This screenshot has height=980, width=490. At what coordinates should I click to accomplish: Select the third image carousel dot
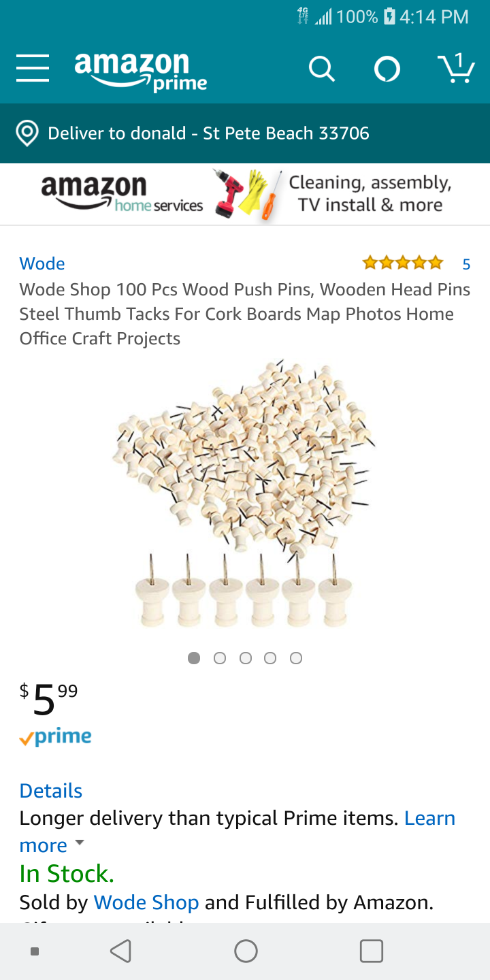(x=245, y=658)
